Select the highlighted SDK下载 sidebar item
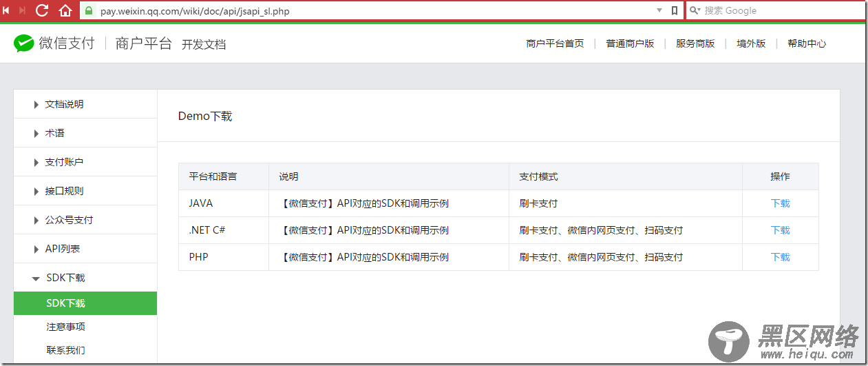 point(85,303)
